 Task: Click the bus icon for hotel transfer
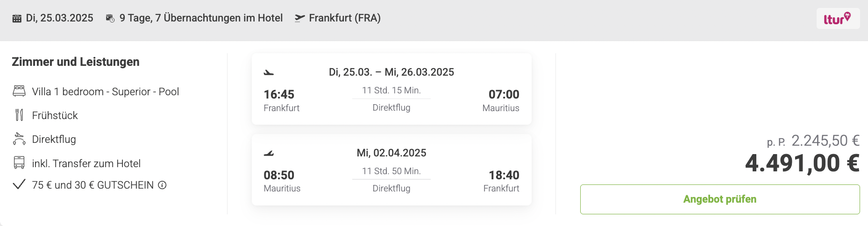(x=19, y=162)
